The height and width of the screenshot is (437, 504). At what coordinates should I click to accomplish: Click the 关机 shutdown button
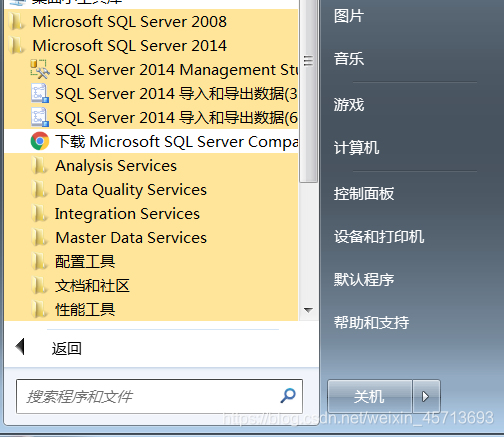point(370,396)
